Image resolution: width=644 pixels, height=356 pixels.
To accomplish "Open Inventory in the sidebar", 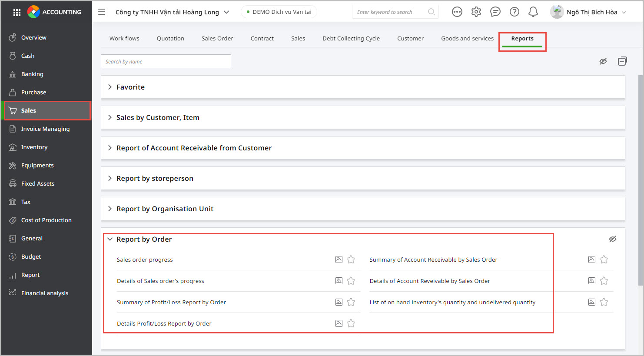I will [x=34, y=147].
